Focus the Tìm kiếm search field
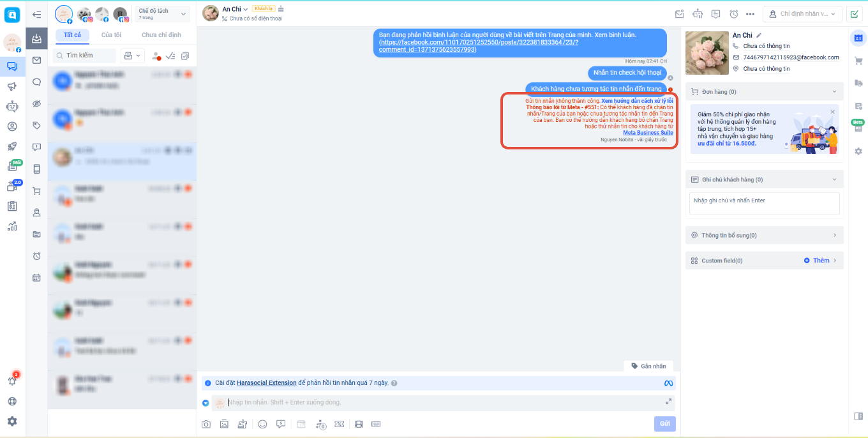Viewport: 868px width, 438px height. click(x=84, y=56)
